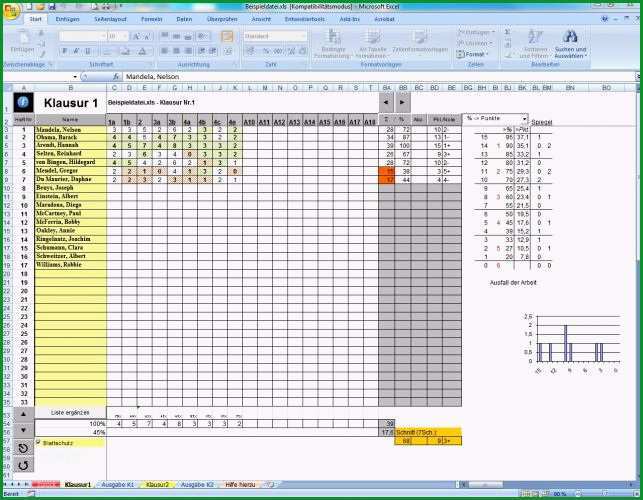Click the Als Tabelle formatieren icon
Image resolution: width=643 pixels, height=500 pixels.
click(373, 37)
